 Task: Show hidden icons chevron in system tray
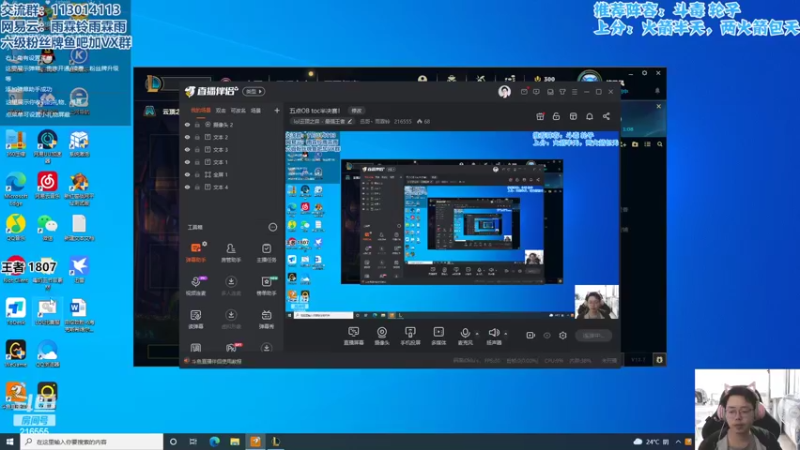coord(678,442)
